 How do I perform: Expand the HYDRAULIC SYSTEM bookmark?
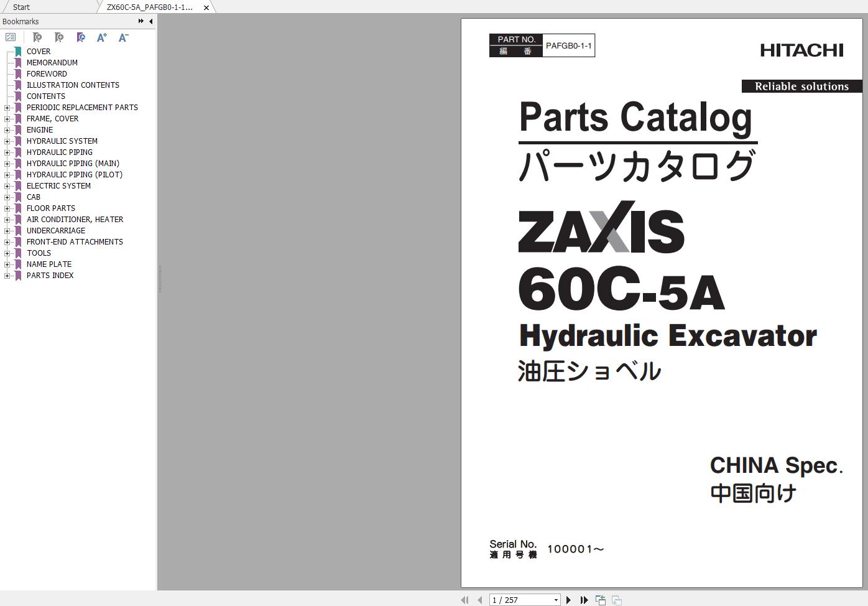7,141
